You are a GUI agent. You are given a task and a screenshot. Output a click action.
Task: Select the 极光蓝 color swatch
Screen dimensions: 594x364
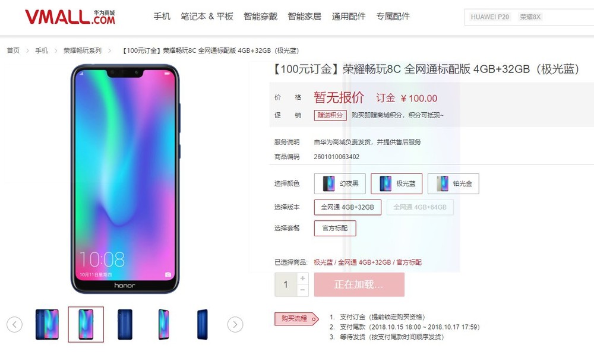click(x=396, y=183)
